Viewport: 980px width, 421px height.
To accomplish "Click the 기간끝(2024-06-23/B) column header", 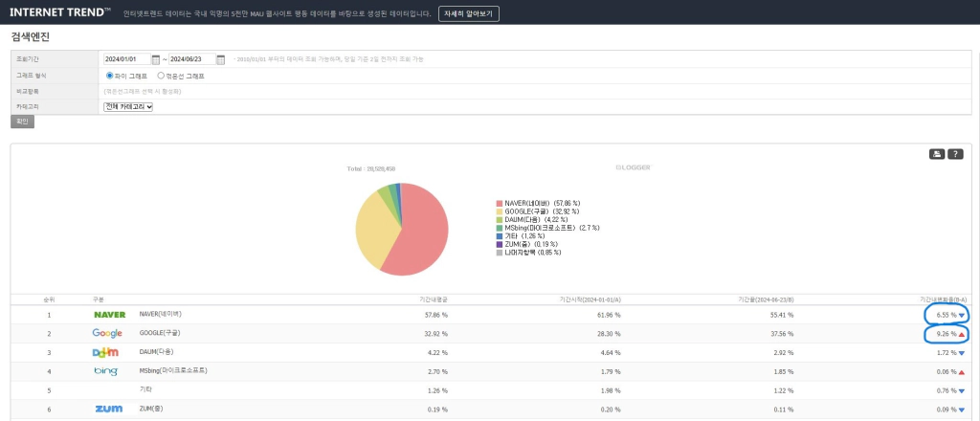I will click(x=766, y=299).
